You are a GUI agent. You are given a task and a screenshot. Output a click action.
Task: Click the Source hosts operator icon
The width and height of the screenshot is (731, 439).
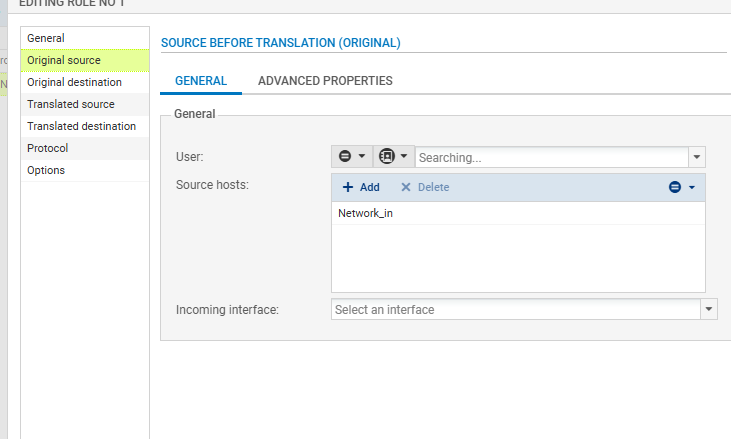tap(681, 187)
